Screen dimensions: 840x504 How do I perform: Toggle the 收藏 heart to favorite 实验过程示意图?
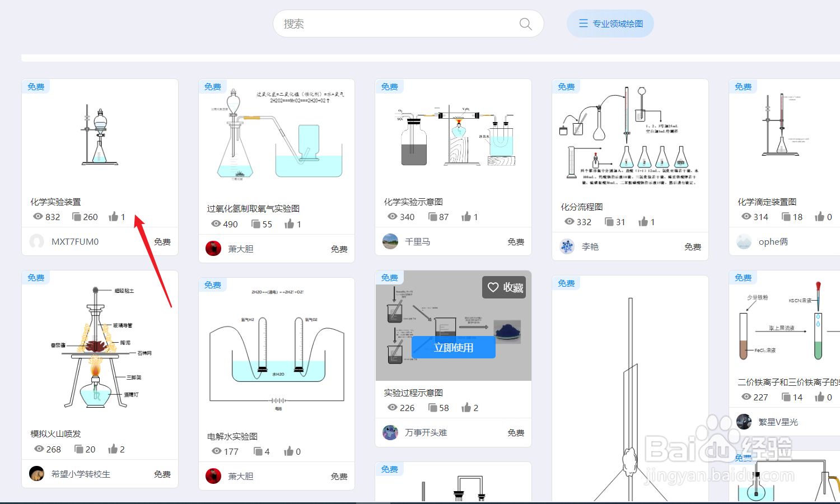point(493,287)
